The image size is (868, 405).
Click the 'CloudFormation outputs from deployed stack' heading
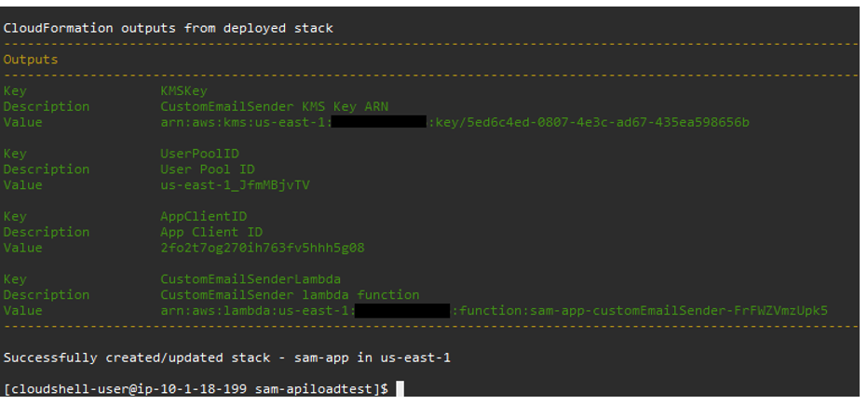point(168,28)
